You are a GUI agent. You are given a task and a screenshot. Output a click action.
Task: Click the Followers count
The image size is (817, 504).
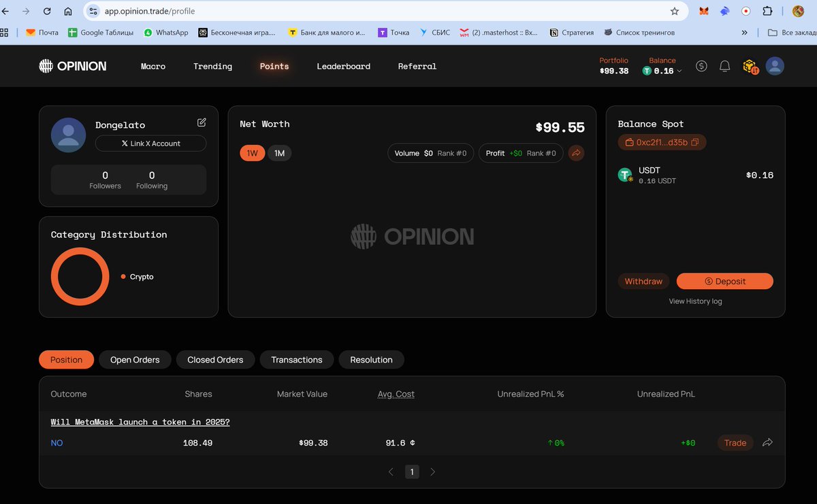coord(105,180)
